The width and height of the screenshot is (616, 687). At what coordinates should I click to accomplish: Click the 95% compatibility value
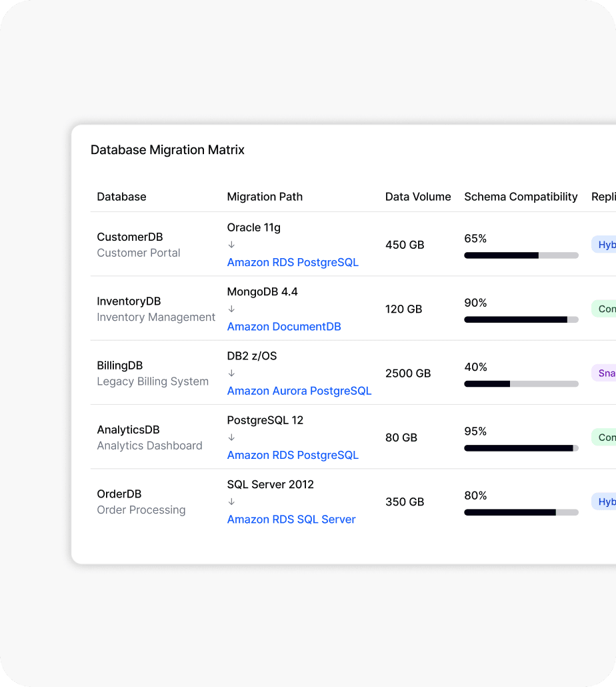click(x=475, y=432)
